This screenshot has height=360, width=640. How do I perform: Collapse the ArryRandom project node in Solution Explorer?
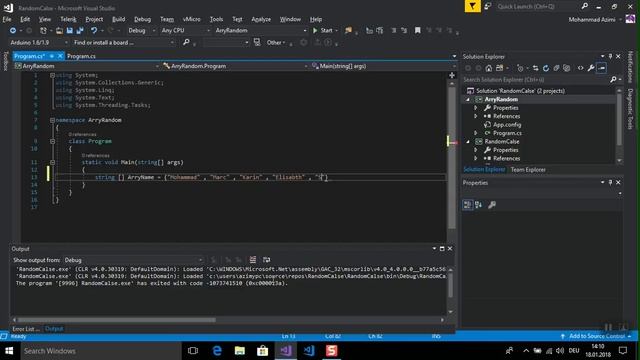coord(468,100)
